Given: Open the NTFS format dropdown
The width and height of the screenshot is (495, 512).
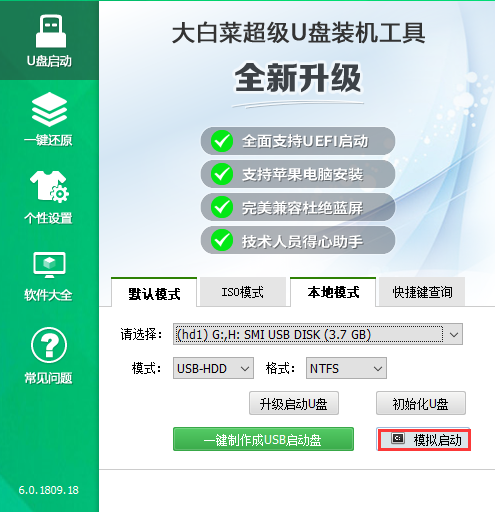Looking at the screenshot, I should point(346,368).
